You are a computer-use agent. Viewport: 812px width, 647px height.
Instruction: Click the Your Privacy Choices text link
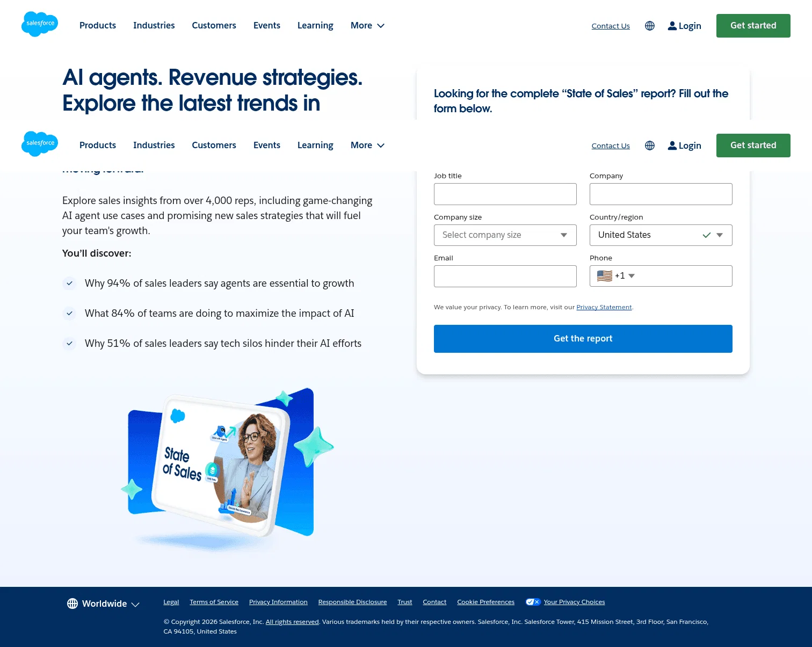click(x=575, y=602)
